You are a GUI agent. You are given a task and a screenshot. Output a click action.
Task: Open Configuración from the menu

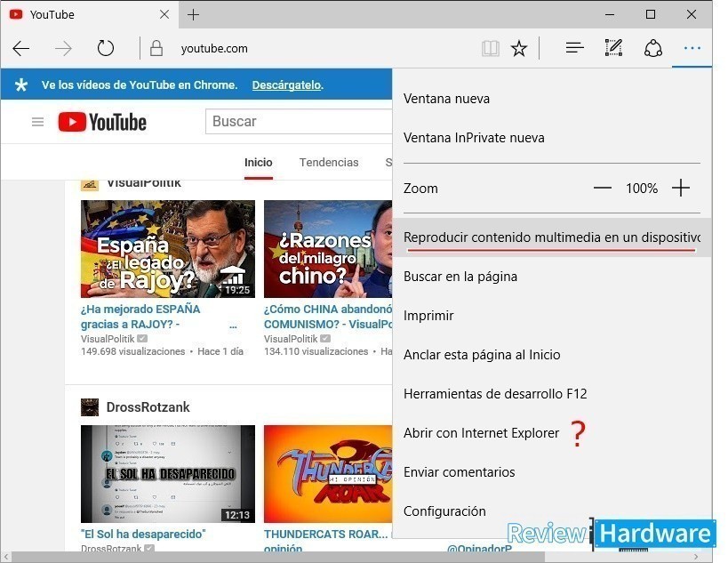click(x=552, y=511)
